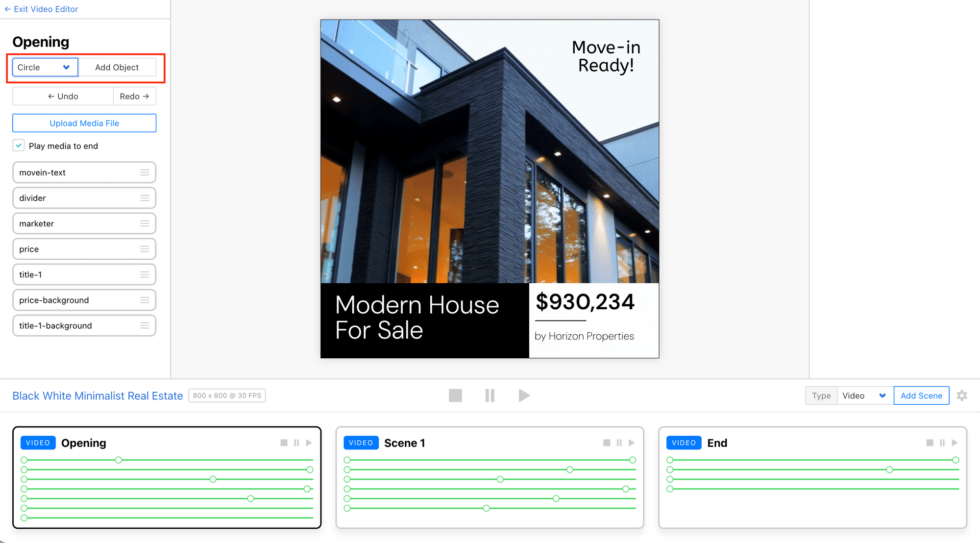Pause the Scene 1 playback
The width and height of the screenshot is (980, 543).
(x=619, y=443)
